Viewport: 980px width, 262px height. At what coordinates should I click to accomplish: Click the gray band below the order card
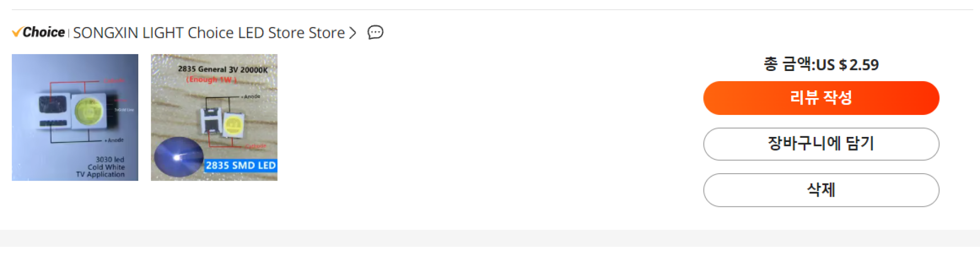[x=490, y=238]
